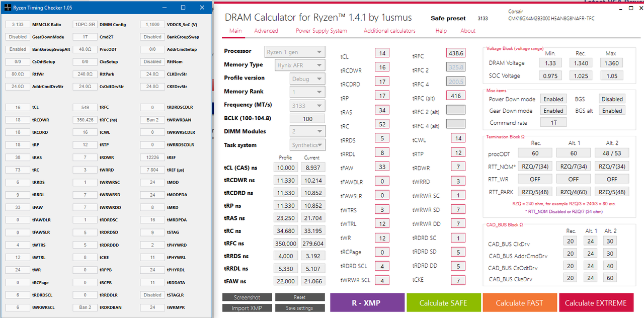The width and height of the screenshot is (644, 318).
Task: Click GearDownMode Disabled value in Timing Checker
Action: [x=18, y=37]
